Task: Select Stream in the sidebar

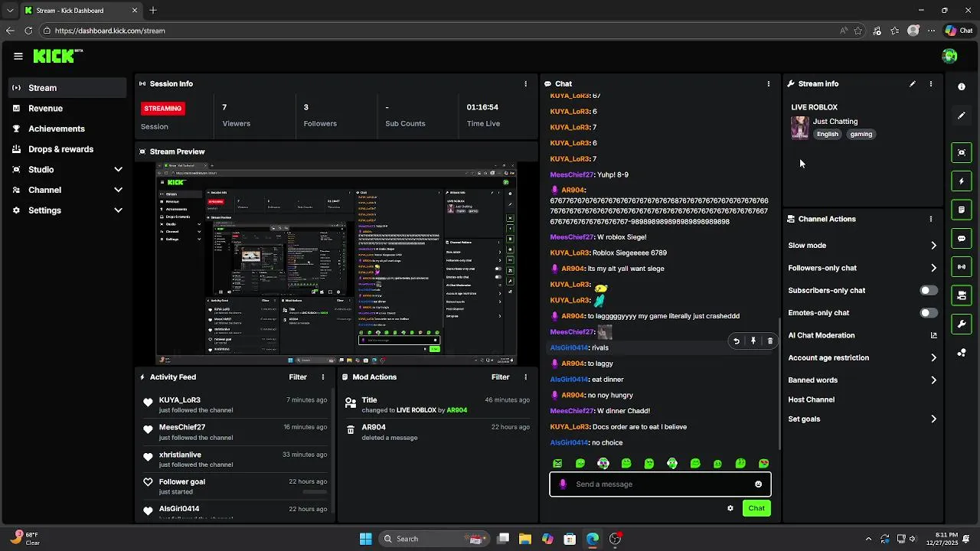Action: click(x=67, y=88)
